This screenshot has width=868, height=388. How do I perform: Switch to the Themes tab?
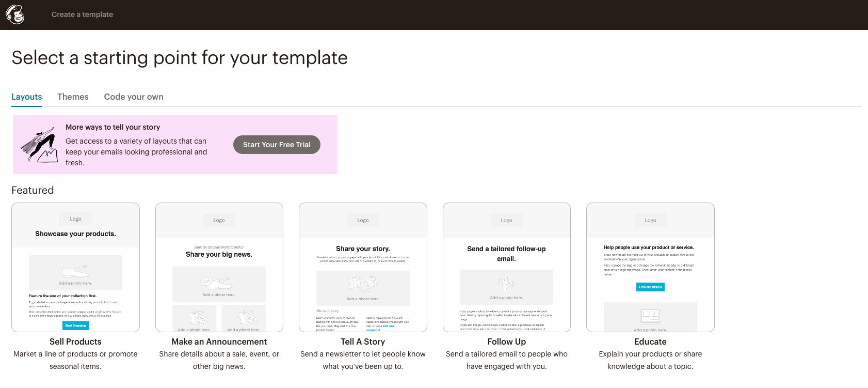[73, 97]
